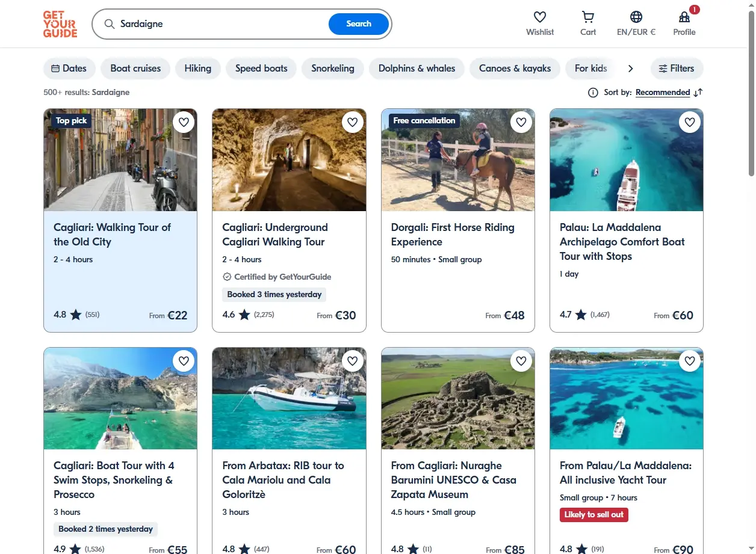Click the underground tunnel photo

click(289, 160)
